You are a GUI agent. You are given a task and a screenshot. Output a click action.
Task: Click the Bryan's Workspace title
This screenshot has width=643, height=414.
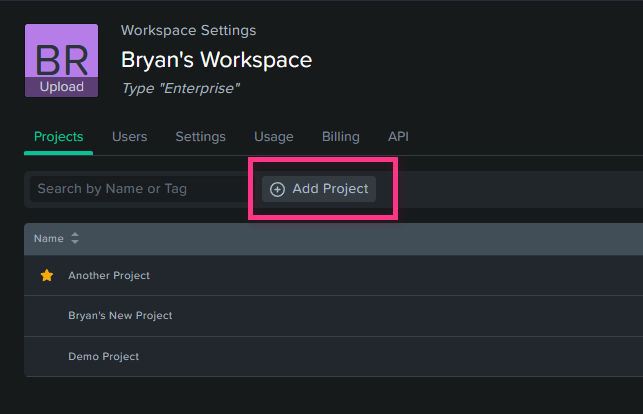click(217, 60)
